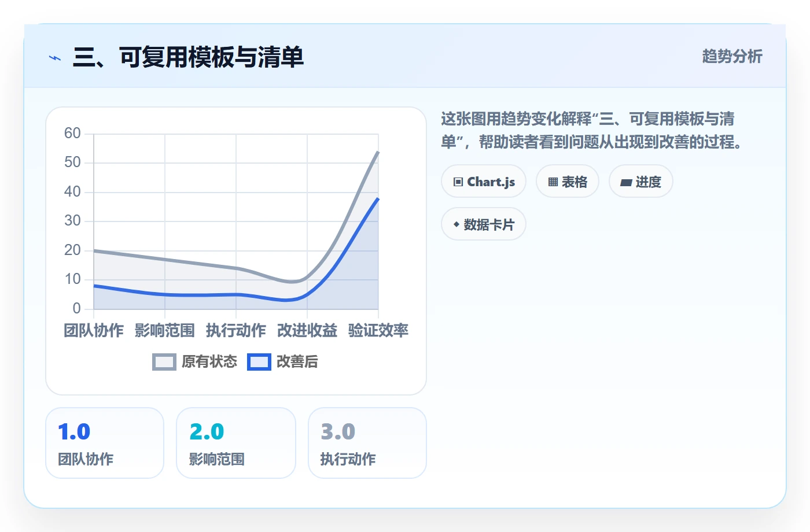The image size is (810, 532).
Task: Click the 60 y-axis value
Action: point(72,134)
